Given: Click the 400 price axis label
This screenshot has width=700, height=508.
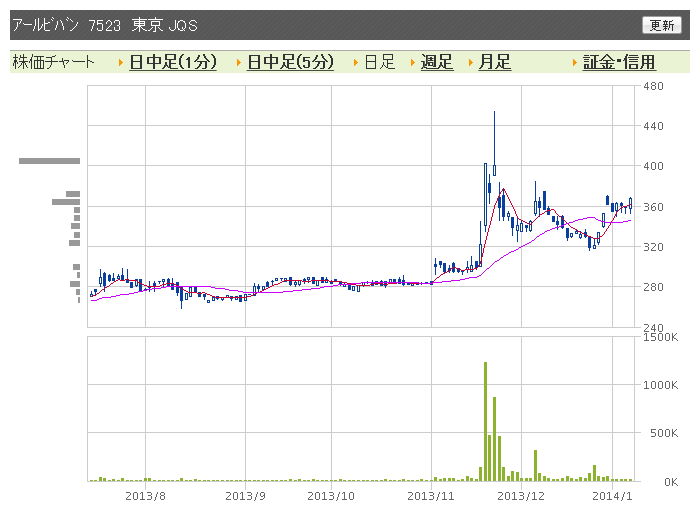Looking at the screenshot, I should pyautogui.click(x=653, y=167).
